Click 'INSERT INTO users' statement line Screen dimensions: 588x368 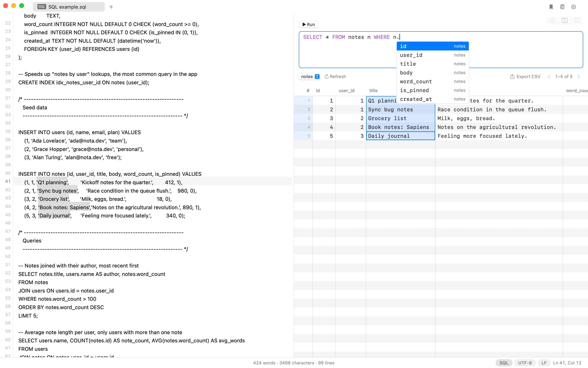(x=79, y=132)
